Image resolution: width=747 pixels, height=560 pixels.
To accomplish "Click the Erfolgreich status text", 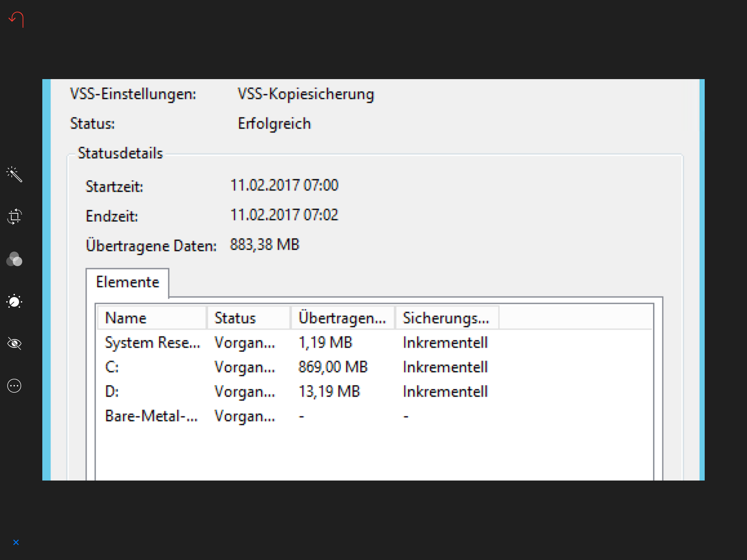I will 274,124.
